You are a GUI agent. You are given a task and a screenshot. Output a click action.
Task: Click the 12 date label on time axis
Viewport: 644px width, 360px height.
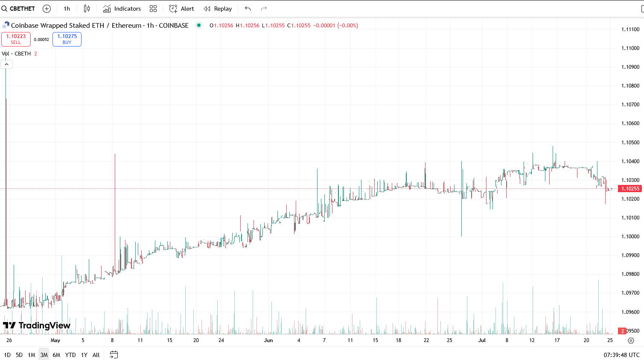coord(532,340)
